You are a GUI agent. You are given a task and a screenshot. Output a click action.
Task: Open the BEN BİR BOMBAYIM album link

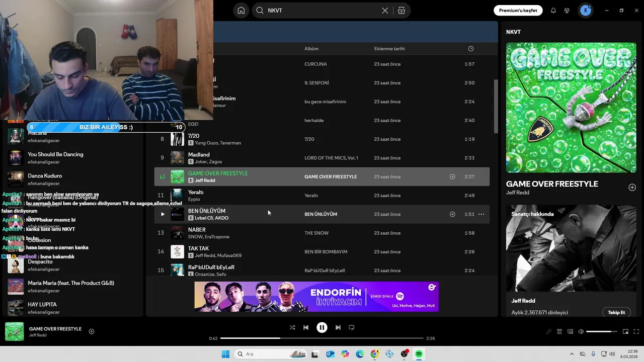click(326, 252)
